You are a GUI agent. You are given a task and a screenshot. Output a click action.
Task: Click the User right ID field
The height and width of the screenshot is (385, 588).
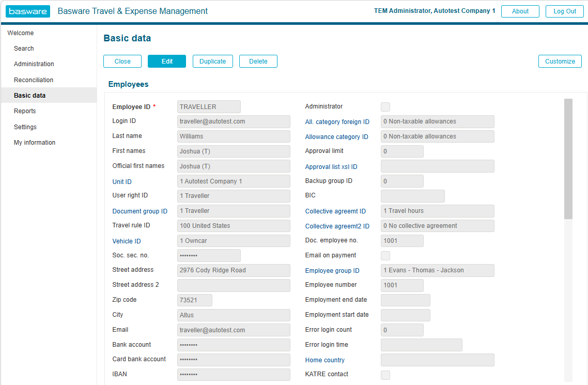[x=234, y=196]
